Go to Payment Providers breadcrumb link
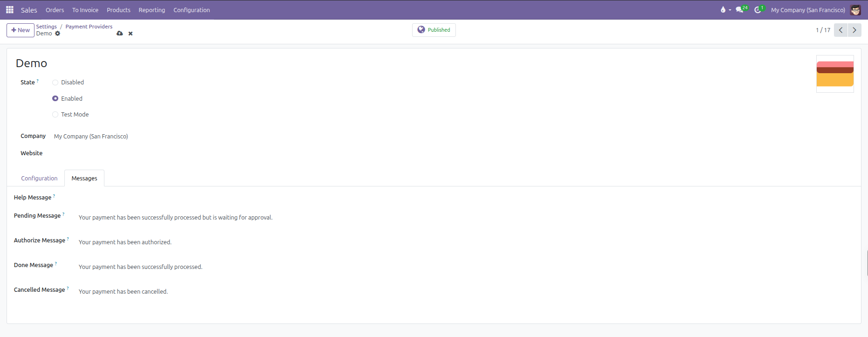 (x=89, y=27)
